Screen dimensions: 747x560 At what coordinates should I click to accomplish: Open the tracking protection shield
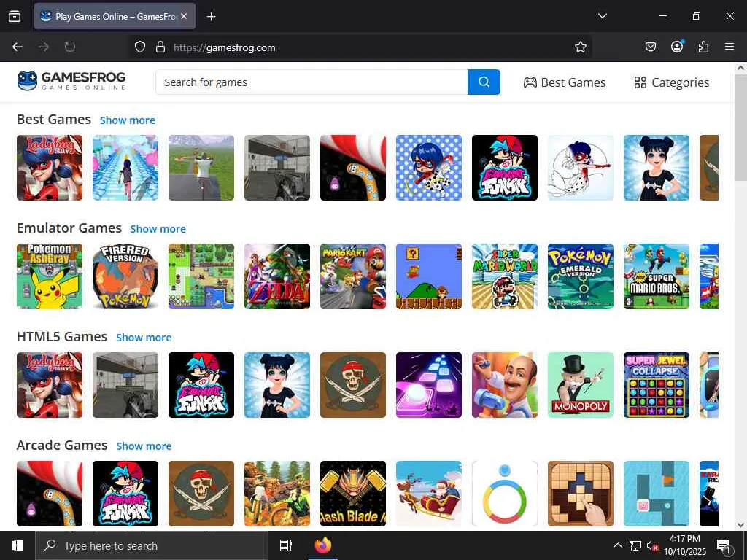pyautogui.click(x=139, y=47)
